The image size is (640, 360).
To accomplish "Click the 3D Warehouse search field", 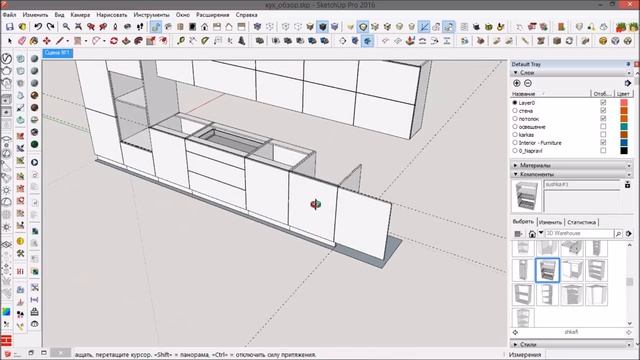I will coord(579,234).
